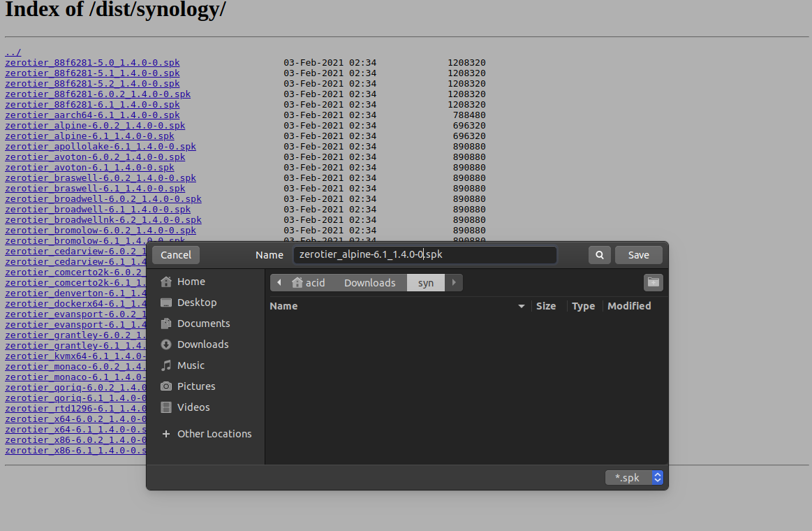The width and height of the screenshot is (812, 531).
Task: Open the zerotier_monaco-6.1 link
Action: [75, 377]
